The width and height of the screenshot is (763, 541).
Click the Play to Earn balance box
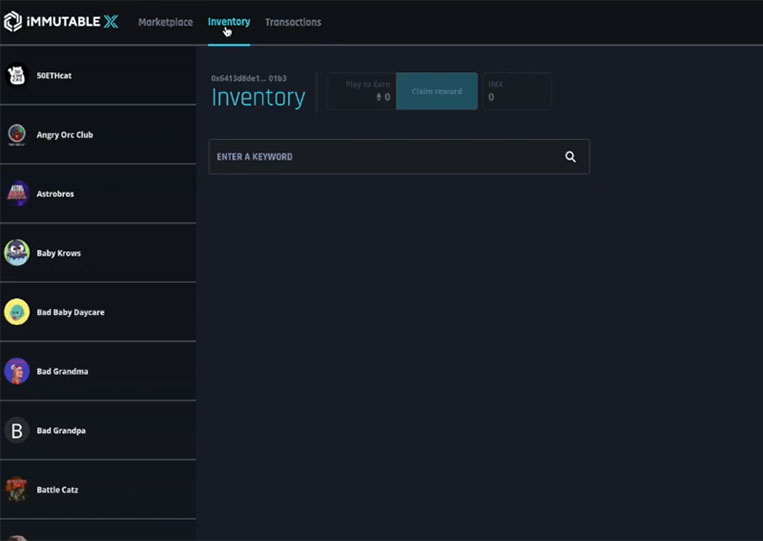click(x=362, y=91)
